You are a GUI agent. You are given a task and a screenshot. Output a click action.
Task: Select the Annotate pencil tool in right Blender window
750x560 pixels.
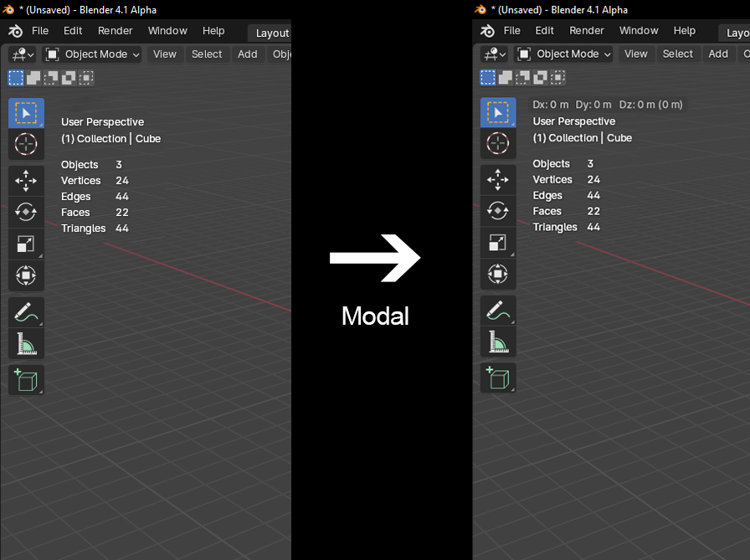[498, 311]
